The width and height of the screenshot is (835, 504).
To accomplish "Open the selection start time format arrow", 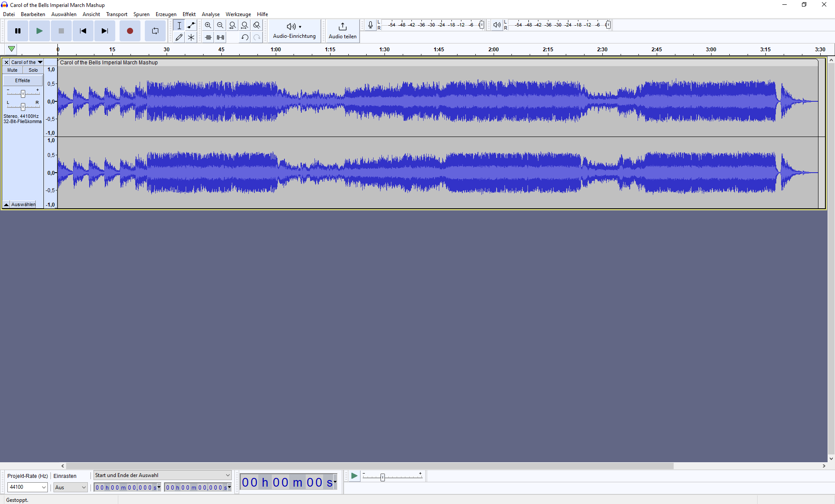I will pyautogui.click(x=159, y=487).
